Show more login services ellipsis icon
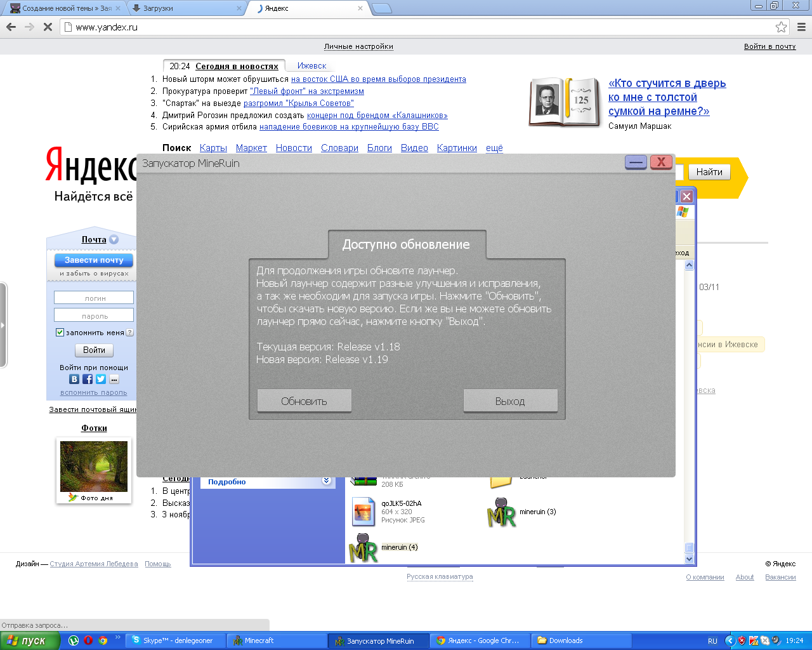Screen dimensions: 812x650 [114, 379]
